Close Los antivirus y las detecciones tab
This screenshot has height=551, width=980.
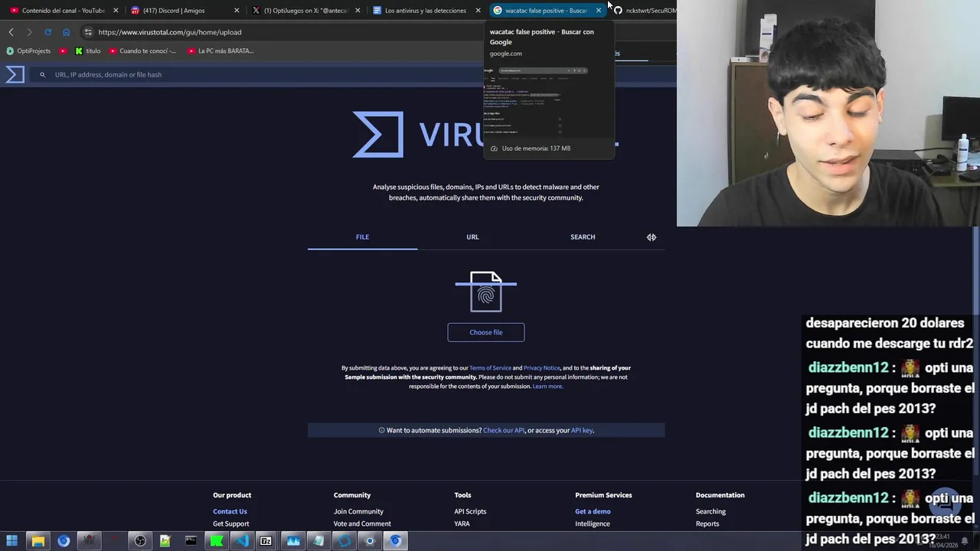tap(479, 11)
